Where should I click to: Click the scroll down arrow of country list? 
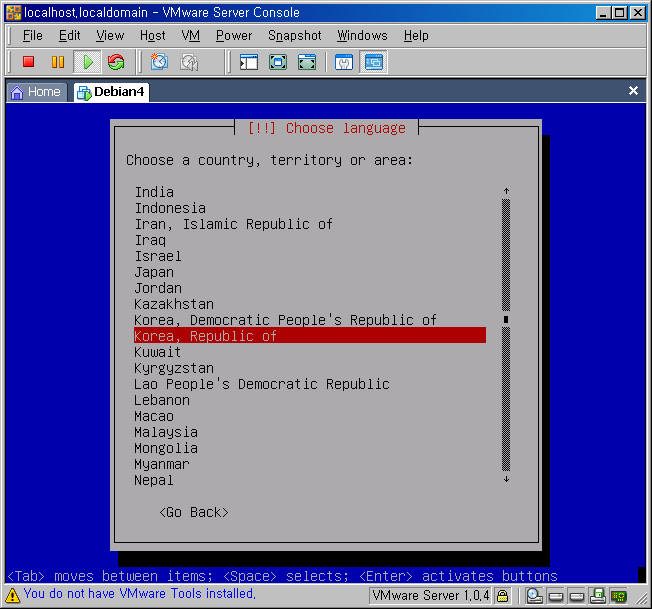506,479
